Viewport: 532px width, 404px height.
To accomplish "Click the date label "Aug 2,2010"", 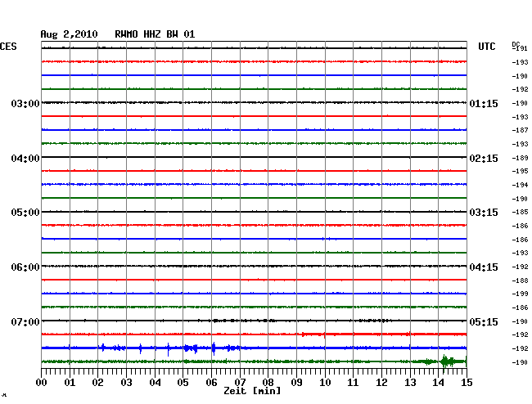I will click(69, 34).
